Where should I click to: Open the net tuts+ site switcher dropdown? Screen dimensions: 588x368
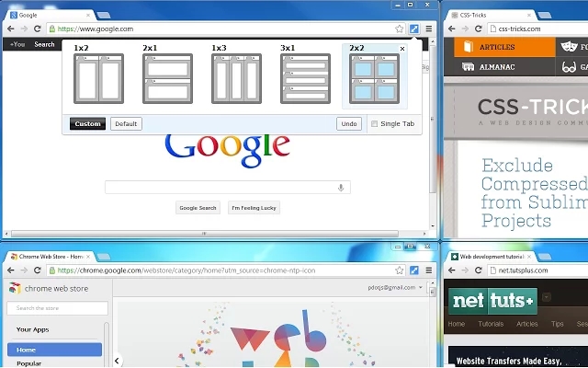(x=547, y=297)
